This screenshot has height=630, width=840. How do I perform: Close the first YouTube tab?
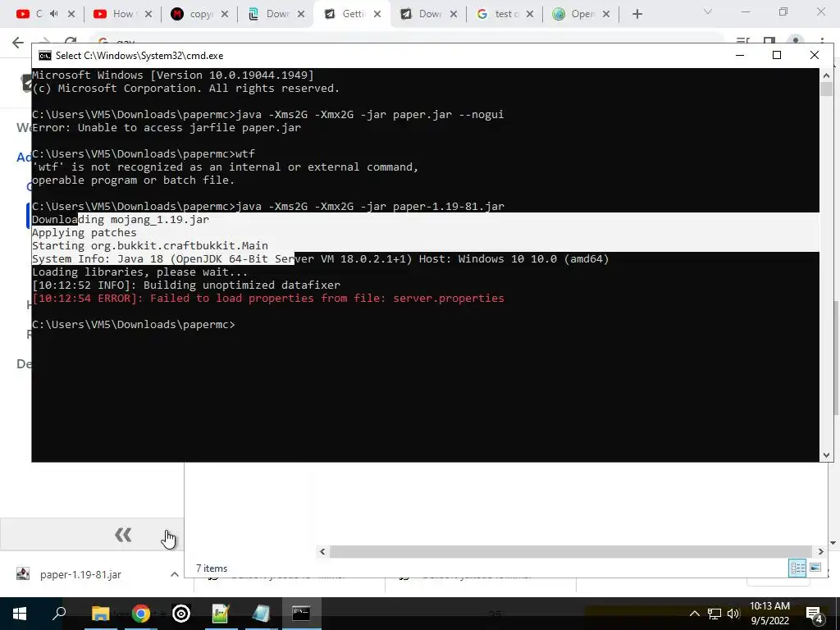coord(71,15)
